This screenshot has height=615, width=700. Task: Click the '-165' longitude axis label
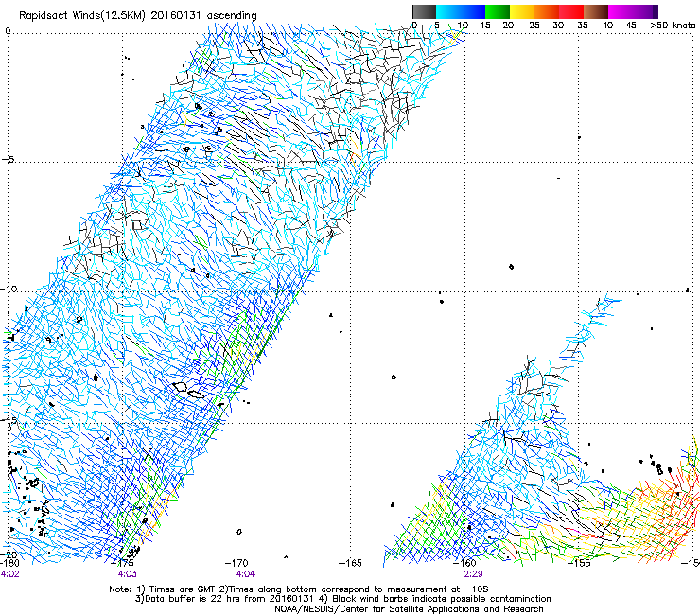click(x=350, y=563)
